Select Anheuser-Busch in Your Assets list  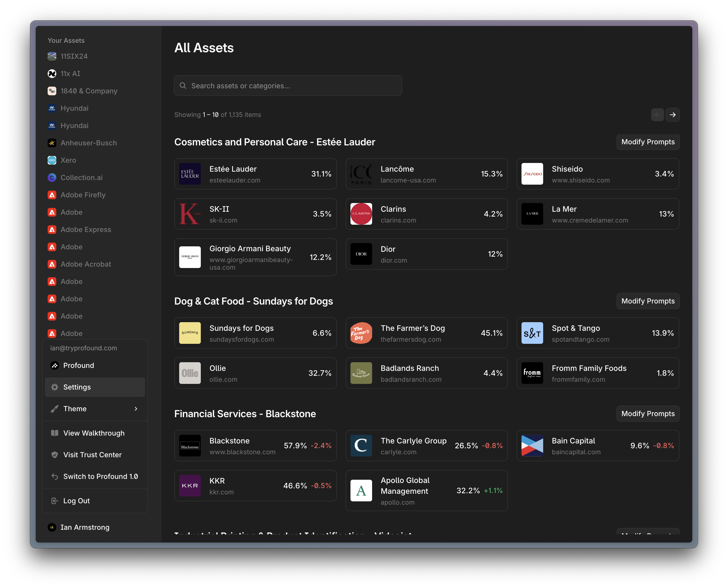pos(89,143)
